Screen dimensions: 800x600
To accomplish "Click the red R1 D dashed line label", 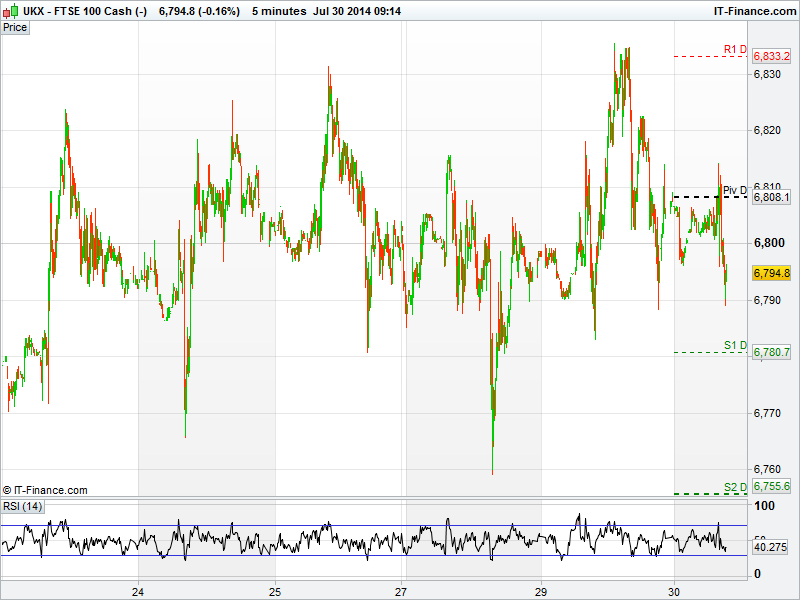I will pos(735,49).
